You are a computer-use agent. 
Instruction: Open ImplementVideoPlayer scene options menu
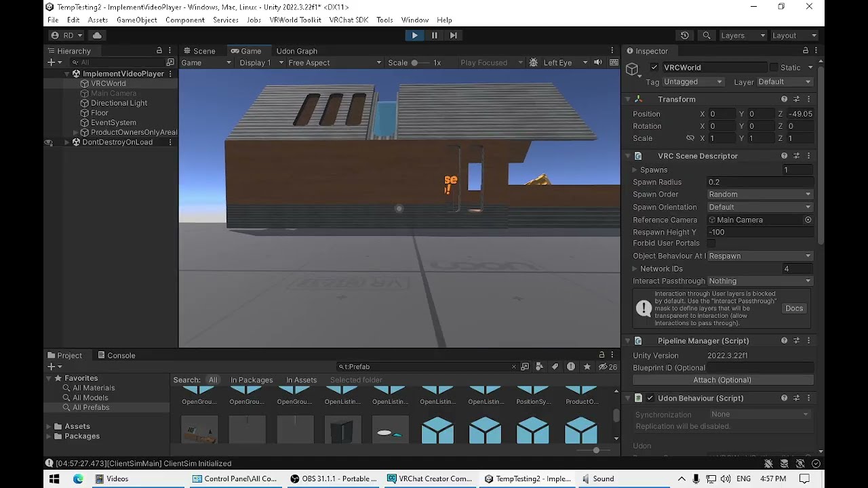point(170,74)
